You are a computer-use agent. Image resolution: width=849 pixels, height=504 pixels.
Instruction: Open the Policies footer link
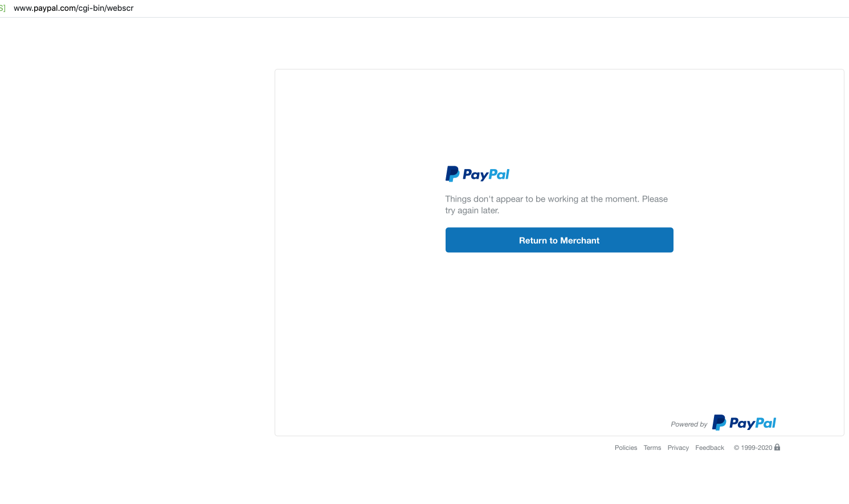[626, 448]
